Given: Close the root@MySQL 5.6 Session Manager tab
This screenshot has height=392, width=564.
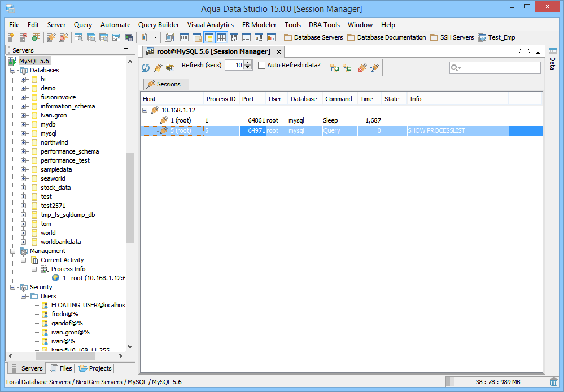Looking at the screenshot, I should pos(278,52).
